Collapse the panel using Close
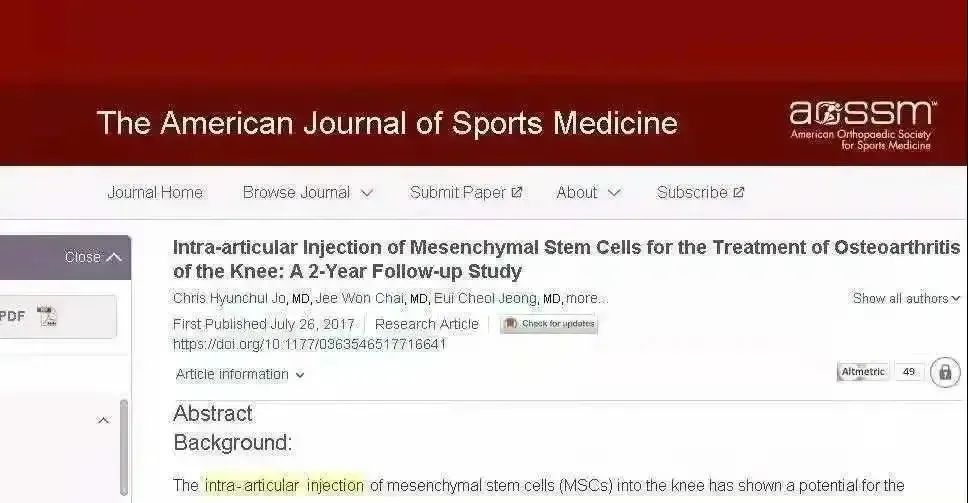This screenshot has height=503, width=968. coord(93,257)
